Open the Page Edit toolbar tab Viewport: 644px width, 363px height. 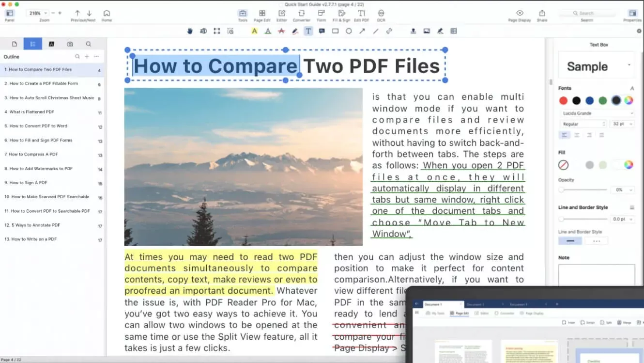pyautogui.click(x=262, y=16)
